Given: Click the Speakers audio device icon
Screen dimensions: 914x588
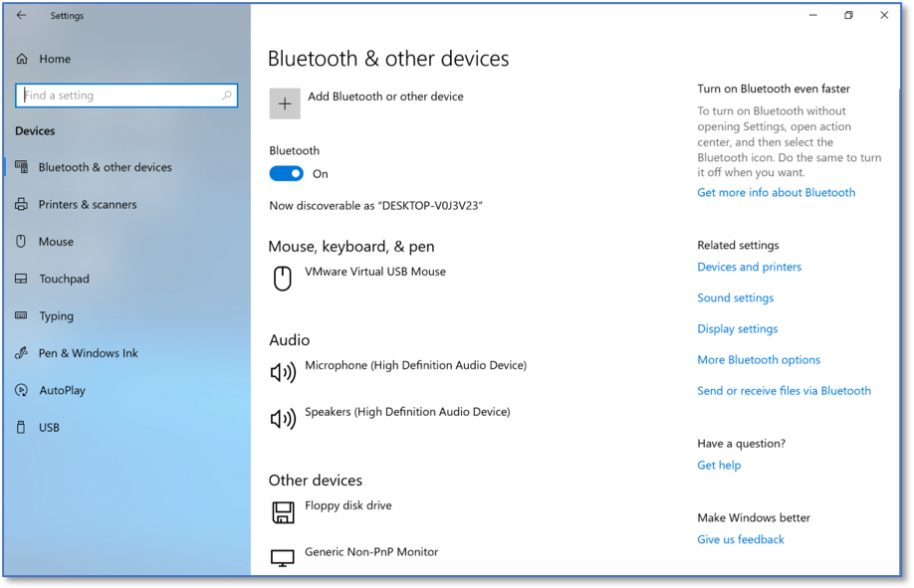Looking at the screenshot, I should coord(284,419).
